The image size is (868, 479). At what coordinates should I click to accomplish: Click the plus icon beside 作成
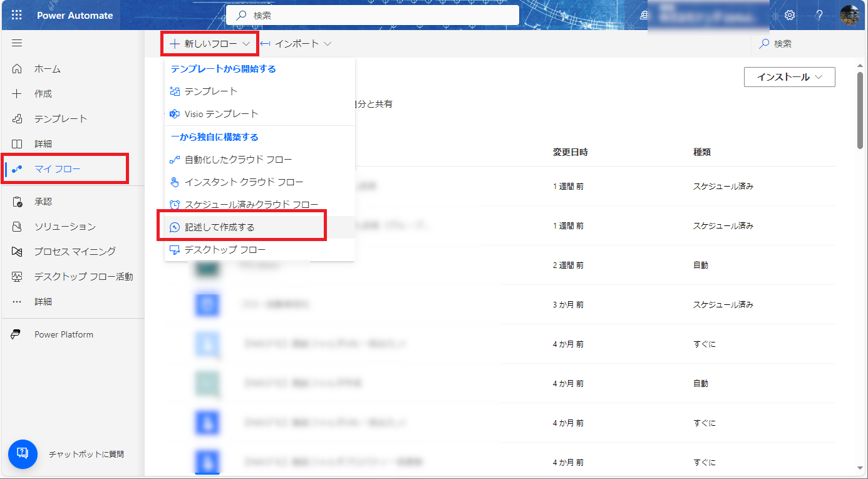point(17,94)
